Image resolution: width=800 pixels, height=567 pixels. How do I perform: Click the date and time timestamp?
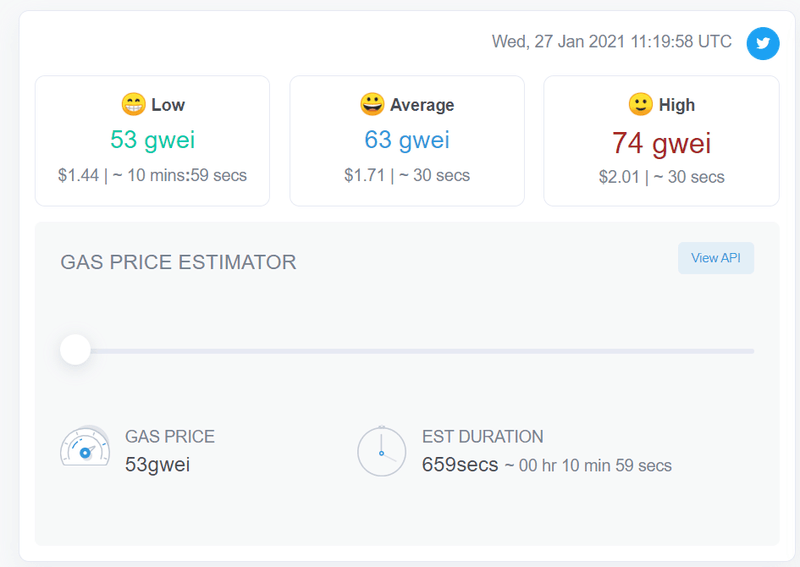pyautogui.click(x=611, y=42)
